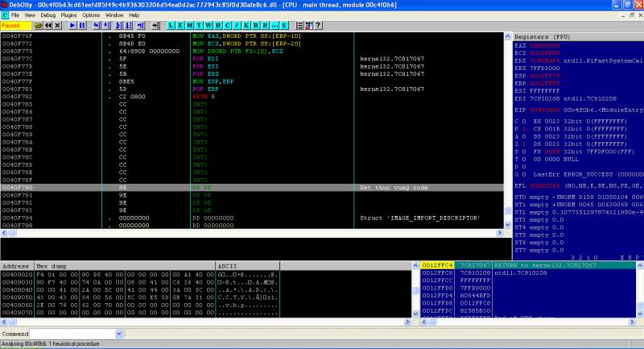644x349 pixels.
Task: Open the File menu
Action: coord(15,15)
